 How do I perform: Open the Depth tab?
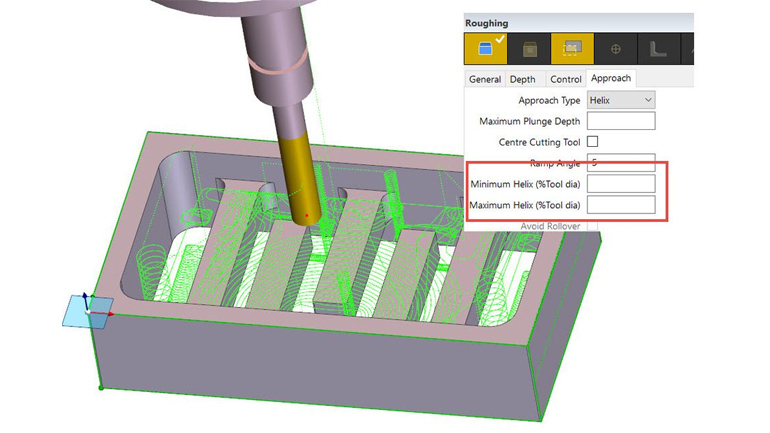(523, 79)
